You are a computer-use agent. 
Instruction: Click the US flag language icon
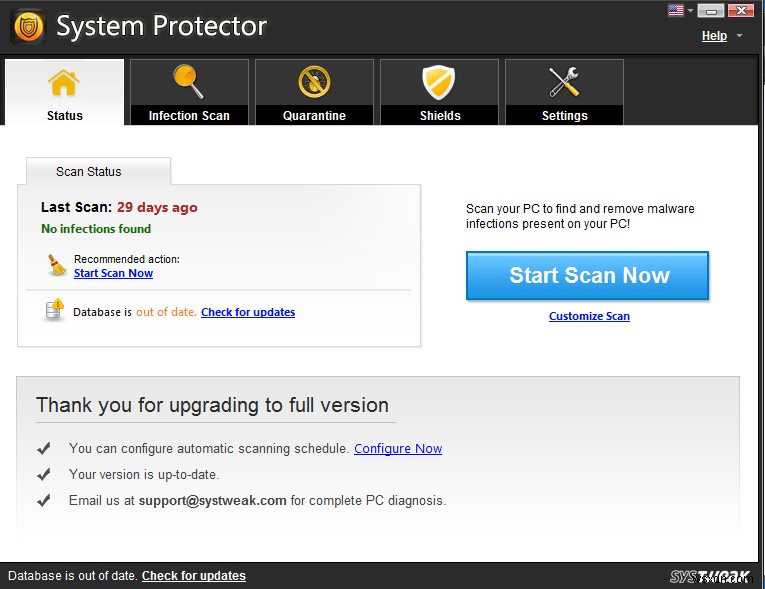[x=676, y=10]
